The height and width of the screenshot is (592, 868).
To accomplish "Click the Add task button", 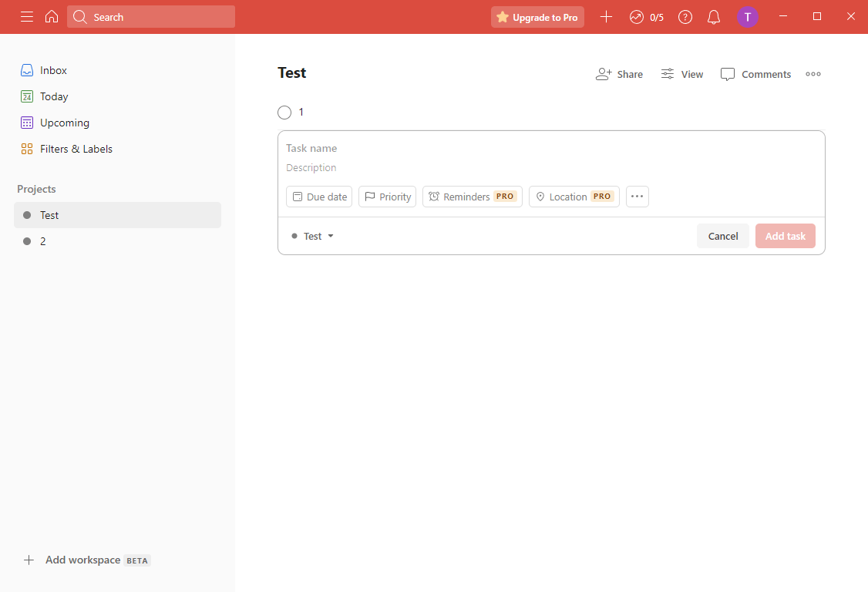I will click(785, 236).
